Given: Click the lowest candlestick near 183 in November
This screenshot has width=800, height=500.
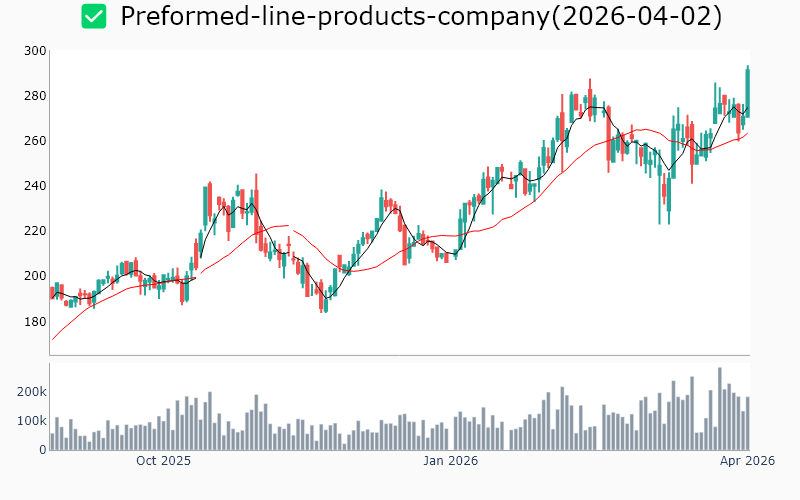Looking at the screenshot, I should (323, 302).
